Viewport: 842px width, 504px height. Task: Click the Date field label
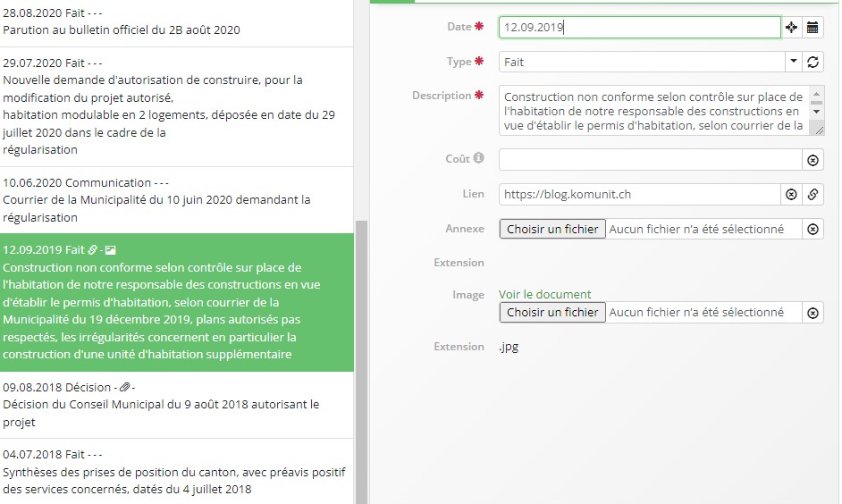[x=459, y=27]
